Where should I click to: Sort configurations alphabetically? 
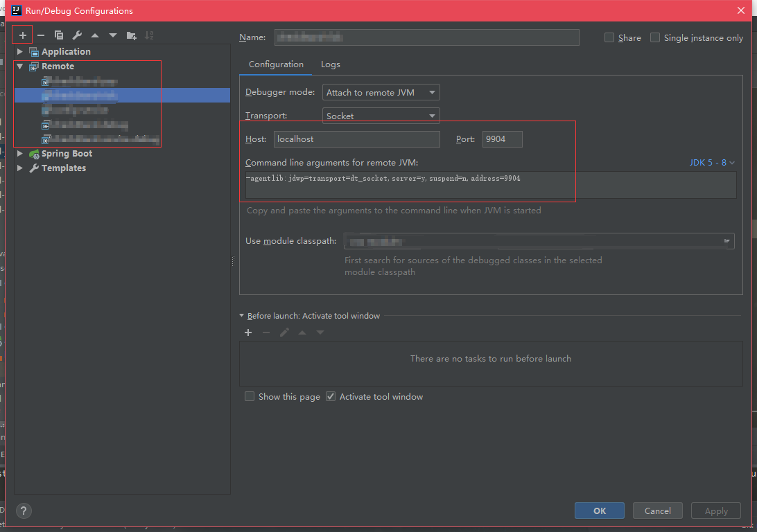[x=149, y=35]
